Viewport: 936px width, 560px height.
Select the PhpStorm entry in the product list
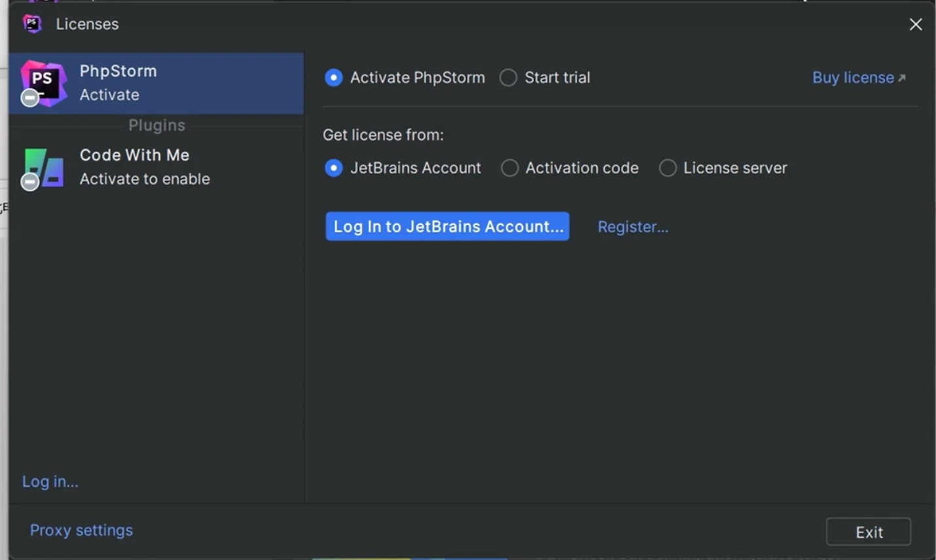coord(156,84)
